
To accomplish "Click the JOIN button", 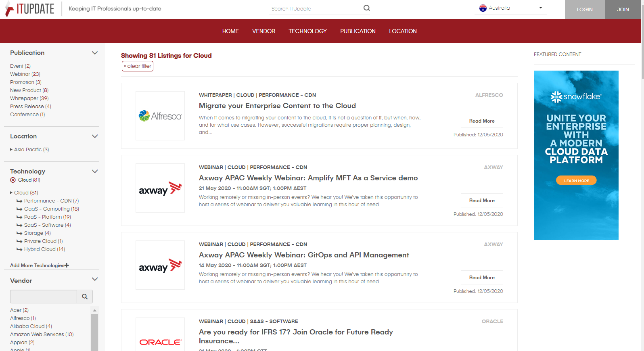I will 623,9.
